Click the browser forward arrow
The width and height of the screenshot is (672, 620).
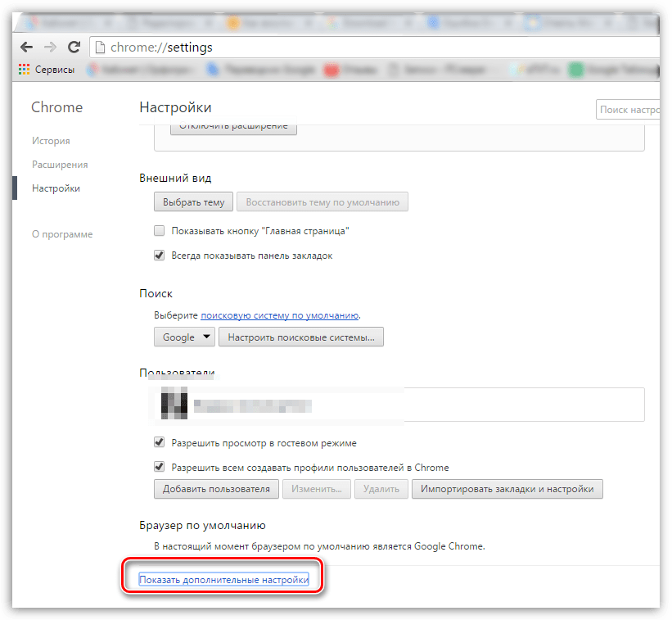pos(50,48)
